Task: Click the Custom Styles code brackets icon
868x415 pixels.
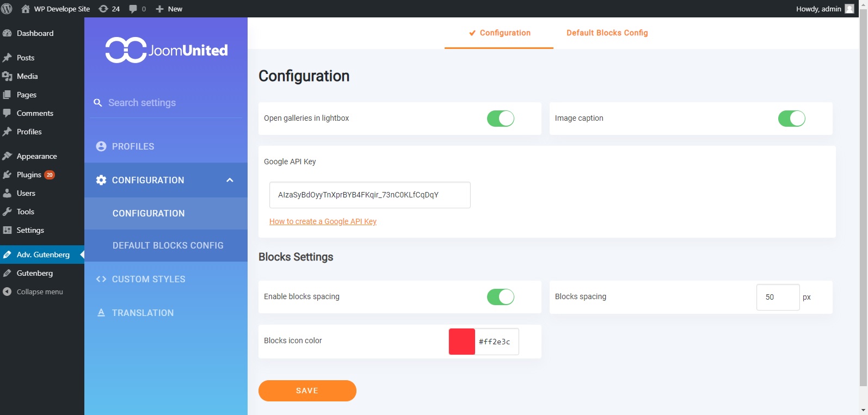Action: point(101,279)
